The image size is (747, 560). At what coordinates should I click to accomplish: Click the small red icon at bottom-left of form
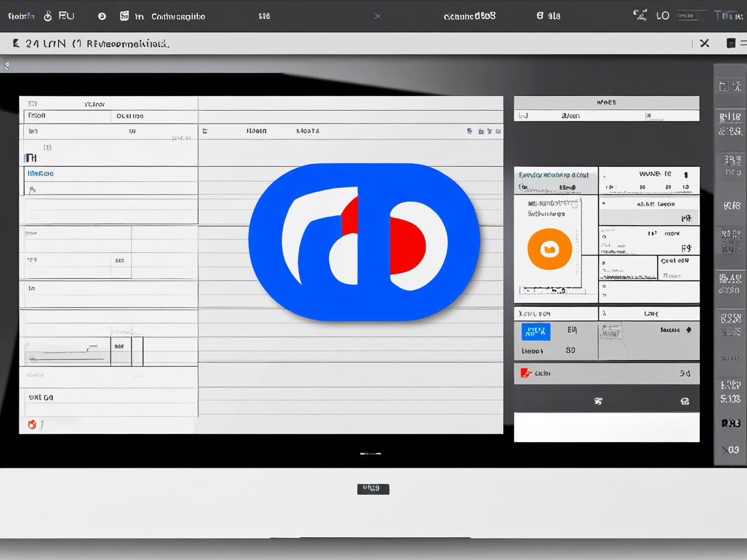[32, 425]
